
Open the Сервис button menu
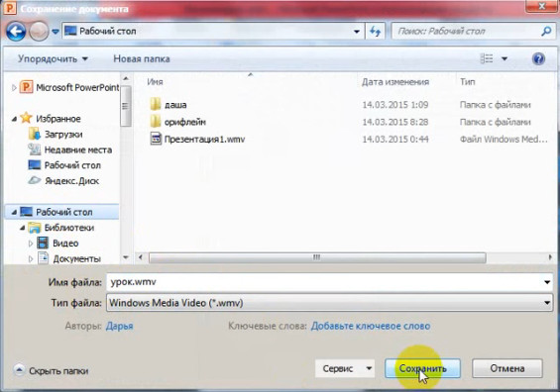pyautogui.click(x=345, y=368)
